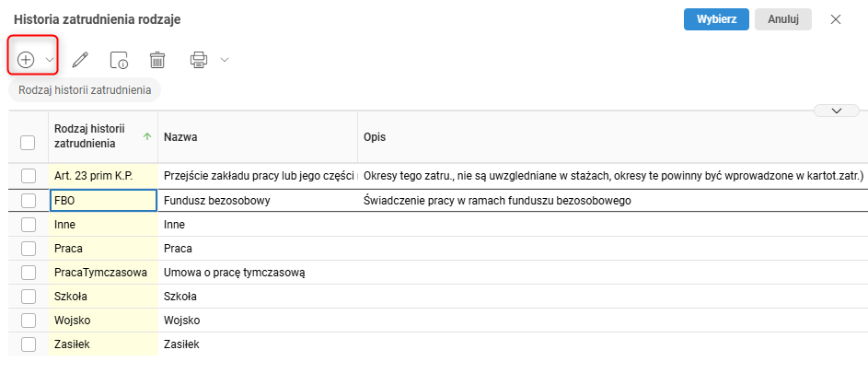
Task: Open dropdown arrow next to plus icon
Action: [x=50, y=60]
